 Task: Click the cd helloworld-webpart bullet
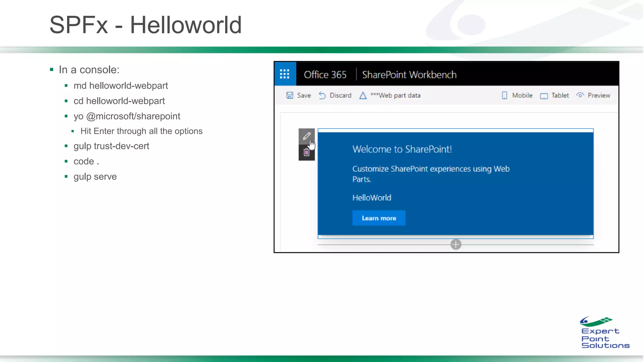(x=119, y=101)
